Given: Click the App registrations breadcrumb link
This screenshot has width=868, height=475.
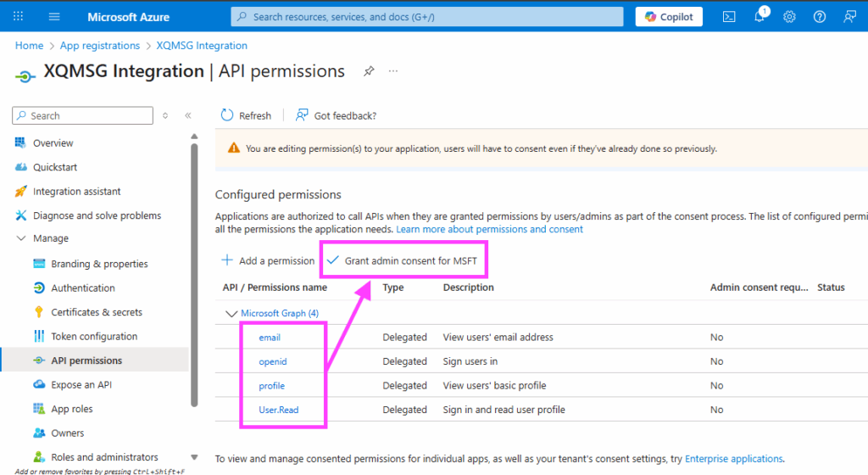Looking at the screenshot, I should click(100, 46).
